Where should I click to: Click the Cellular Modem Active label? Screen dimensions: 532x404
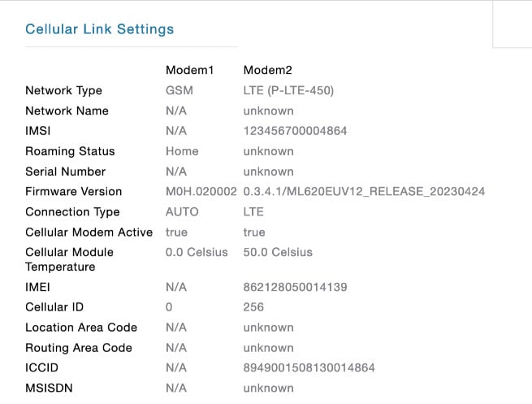(89, 232)
